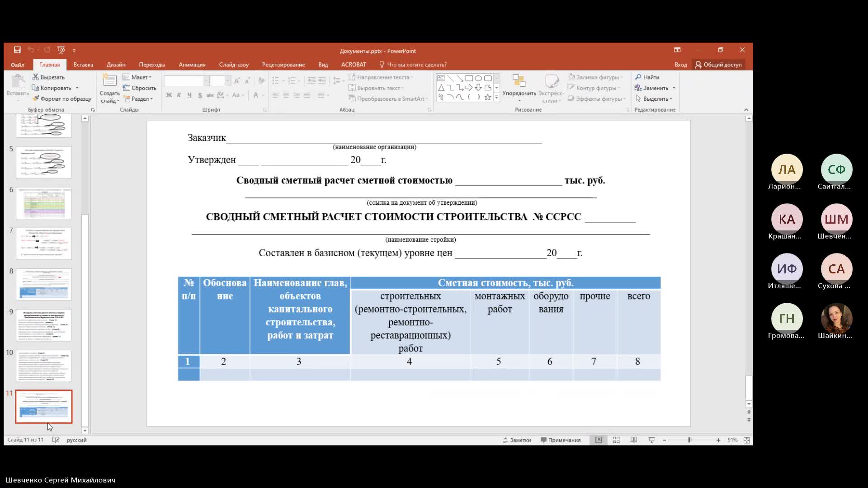Click the 'Что вы хотите сделать?' search field
The height and width of the screenshot is (488, 868).
[x=413, y=65]
